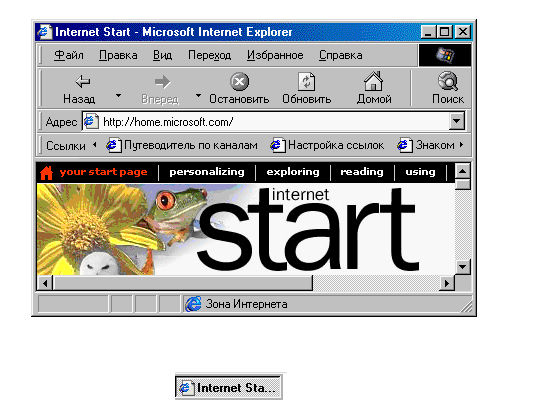540x400 pixels.
Task: Click the horizontal scrollbar right arrow
Action: 447,283
